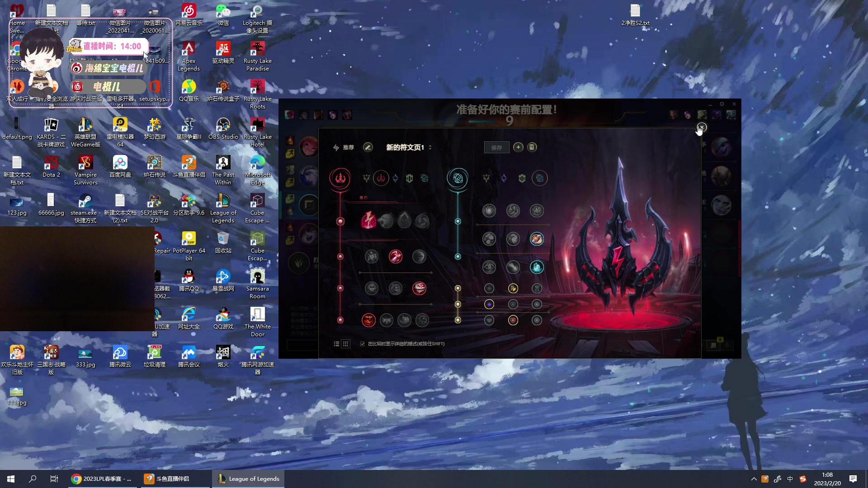Viewport: 868px width, 488px height.
Task: Toggle the detailed description comparison checkbox
Action: (362, 344)
